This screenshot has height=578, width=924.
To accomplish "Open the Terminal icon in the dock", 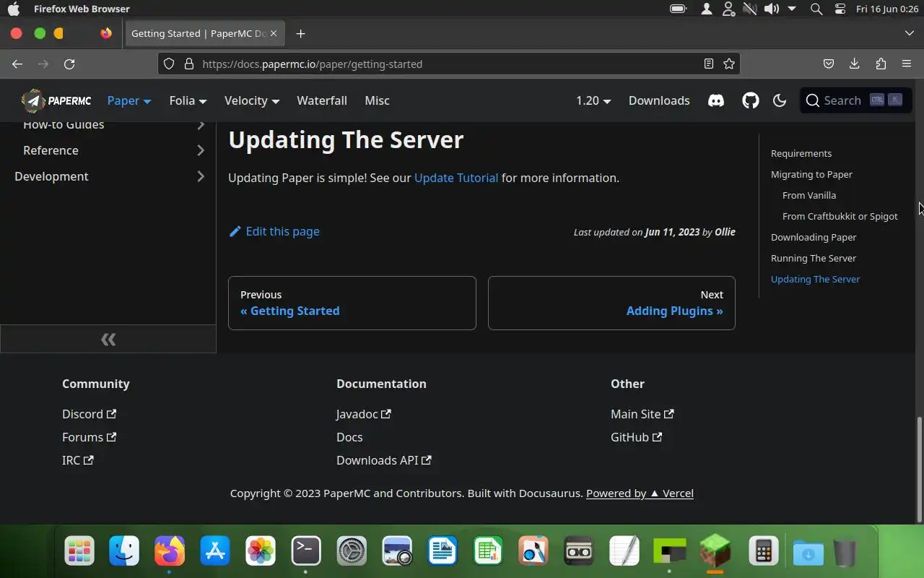I will tap(306, 552).
